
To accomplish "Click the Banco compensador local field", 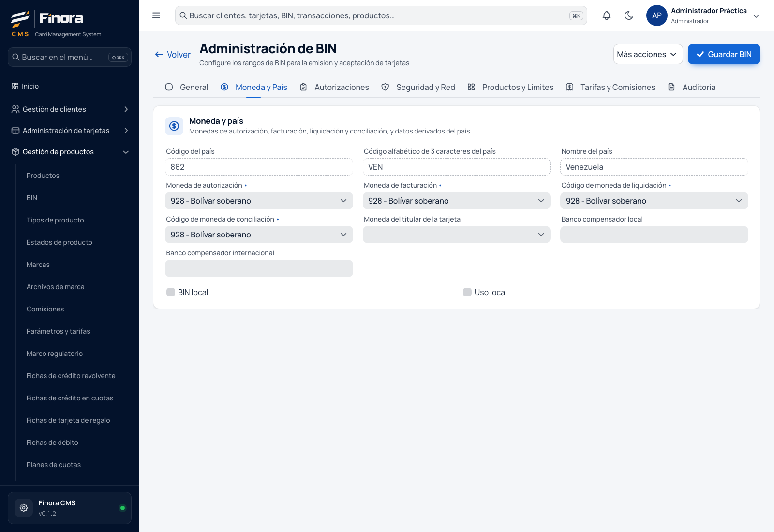I will point(654,235).
